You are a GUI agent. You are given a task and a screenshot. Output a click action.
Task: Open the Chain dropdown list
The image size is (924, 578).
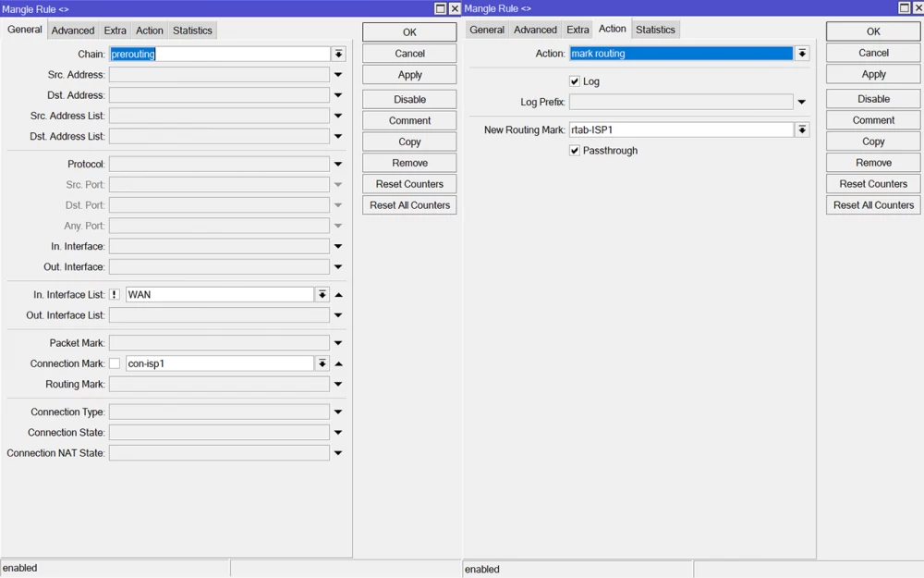click(x=338, y=55)
